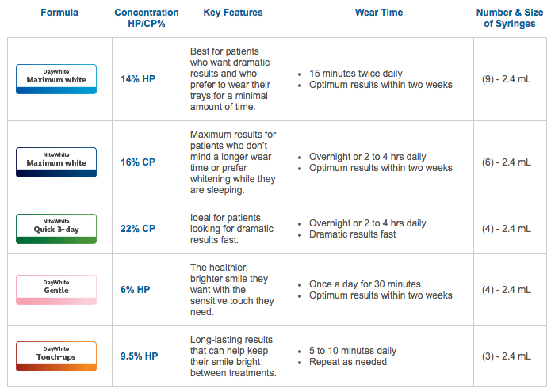Select the 6% HP concentration value

(x=136, y=290)
